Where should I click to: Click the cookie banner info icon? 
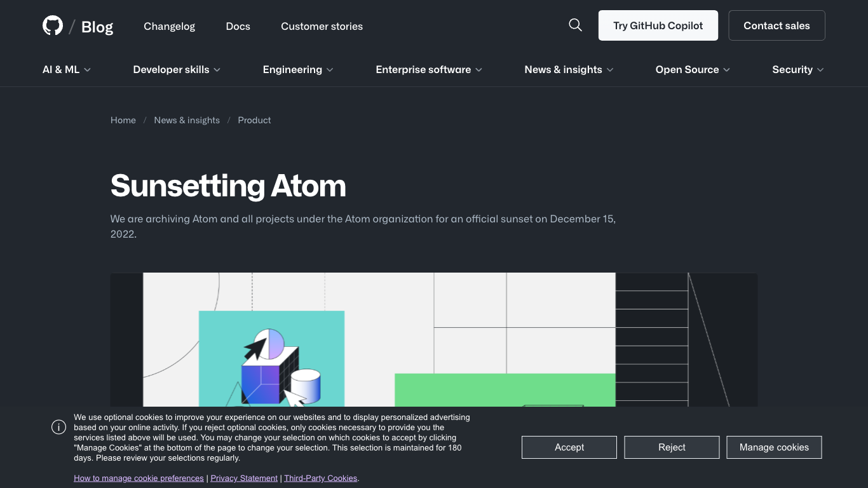coord(59,427)
